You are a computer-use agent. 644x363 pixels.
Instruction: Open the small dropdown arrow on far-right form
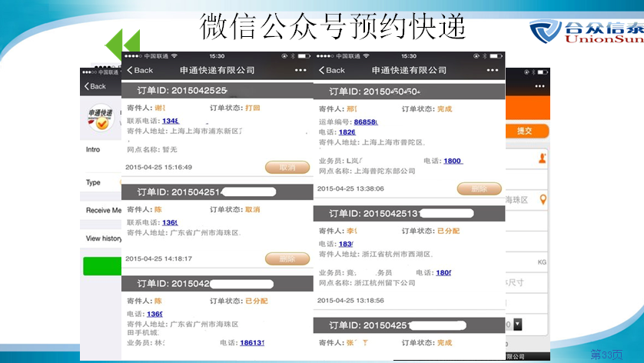point(517,325)
